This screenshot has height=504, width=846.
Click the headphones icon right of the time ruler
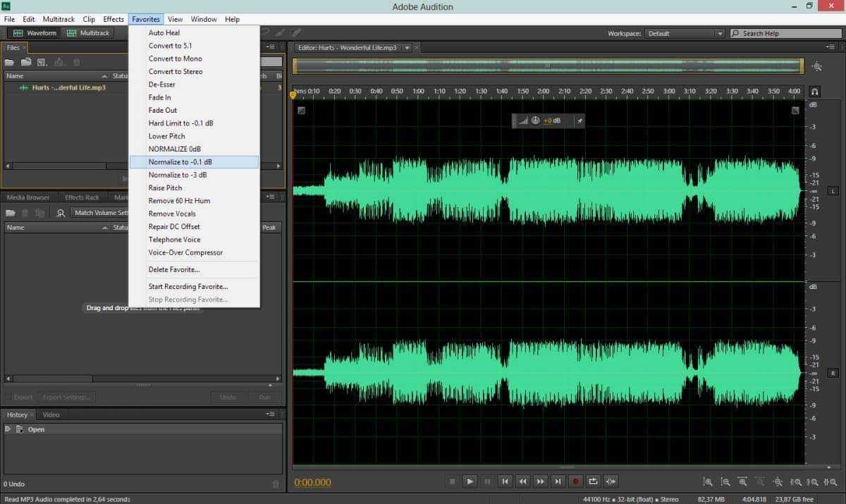815,92
